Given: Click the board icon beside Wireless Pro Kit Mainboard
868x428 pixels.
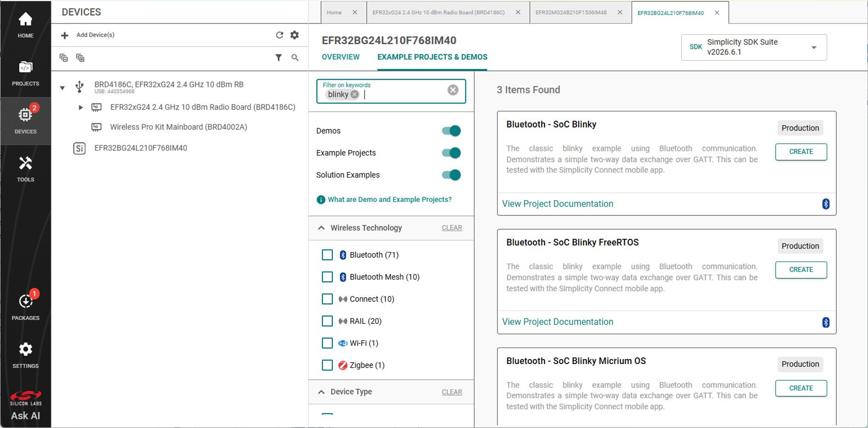Looking at the screenshot, I should (x=96, y=127).
